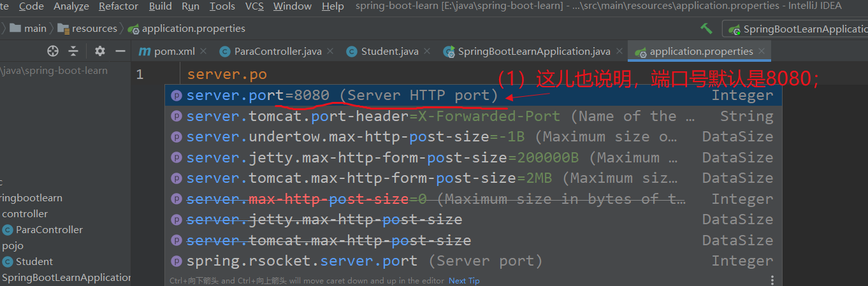Open the completion popup options three-dot menu
Viewport: 868px width, 286px height.
click(772, 280)
